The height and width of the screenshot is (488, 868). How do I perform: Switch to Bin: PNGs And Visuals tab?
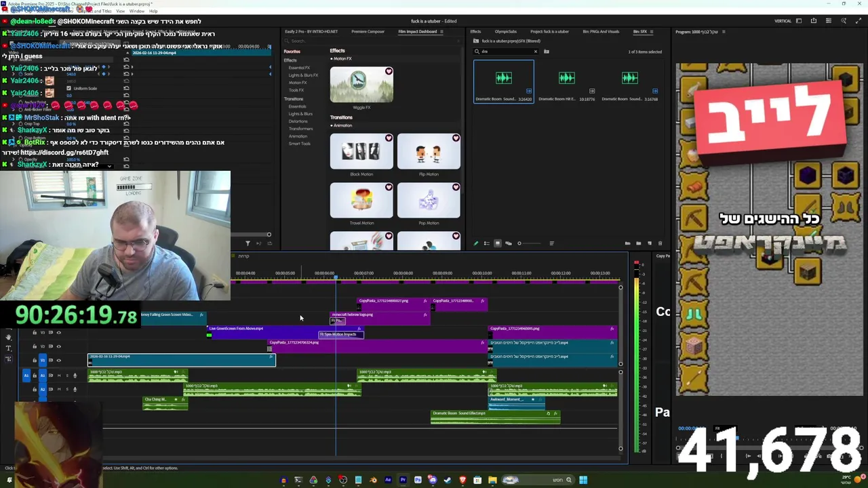point(601,32)
